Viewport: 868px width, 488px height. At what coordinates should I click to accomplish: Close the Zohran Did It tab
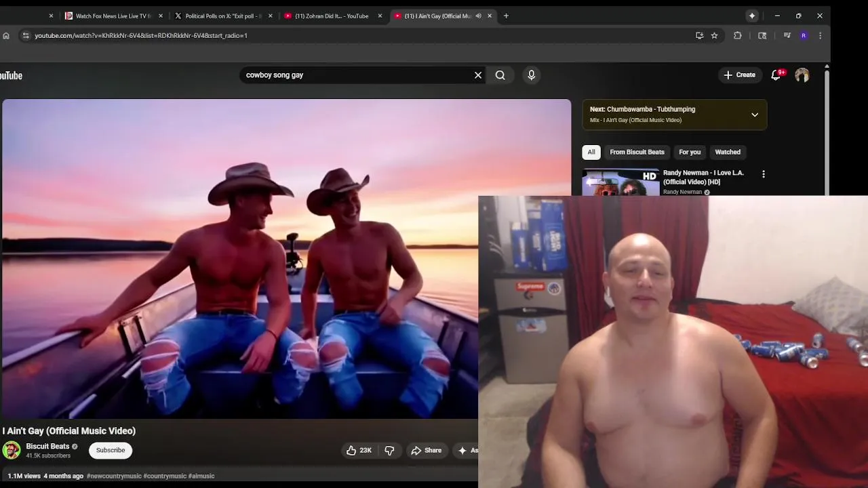380,16
